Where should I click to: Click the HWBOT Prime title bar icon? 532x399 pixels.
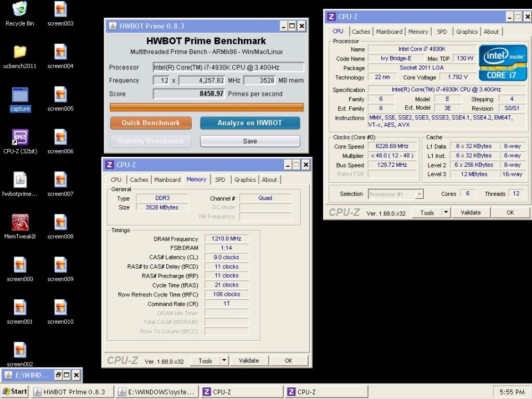point(112,26)
